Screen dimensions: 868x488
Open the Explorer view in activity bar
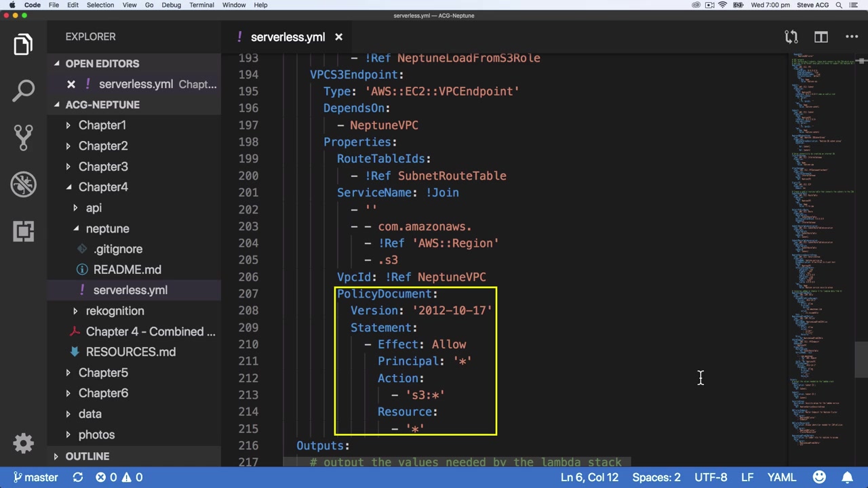[23, 45]
